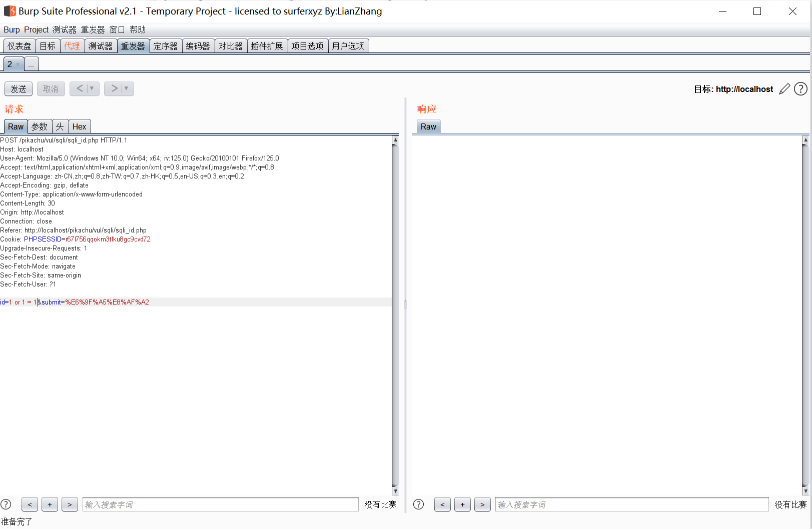
Task: Switch to 目标 tab
Action: click(48, 46)
